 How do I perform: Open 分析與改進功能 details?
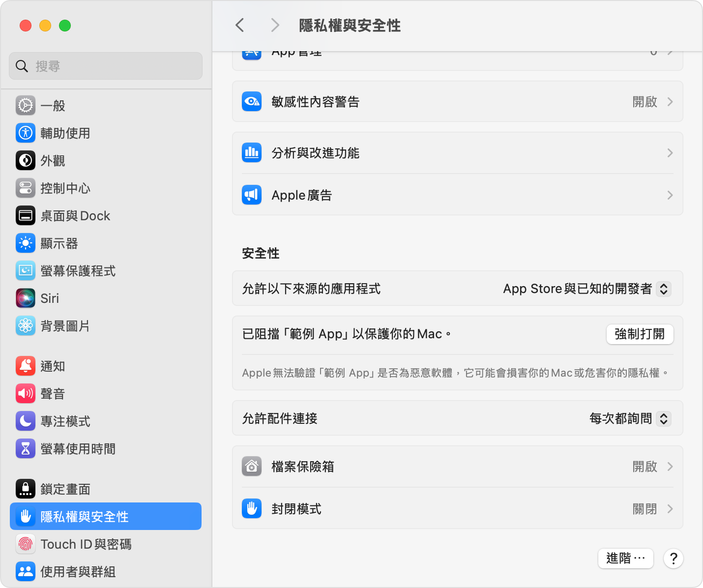(457, 152)
